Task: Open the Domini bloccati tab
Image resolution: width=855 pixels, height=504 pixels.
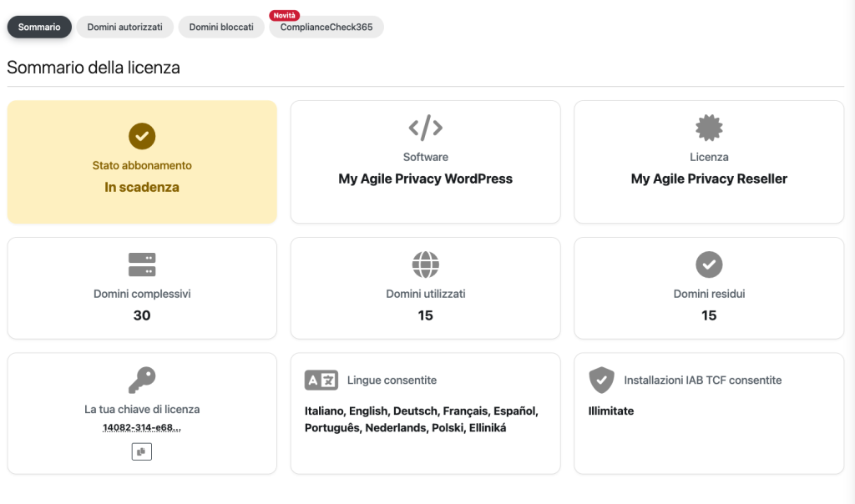Action: coord(221,27)
